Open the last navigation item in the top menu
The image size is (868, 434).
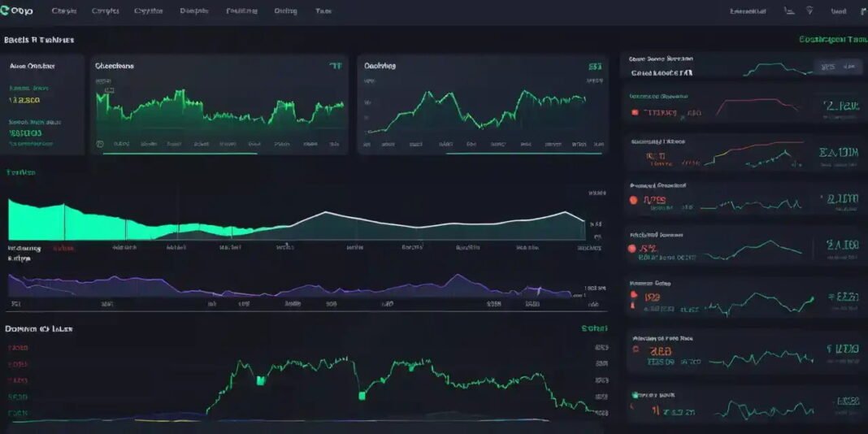[x=323, y=11]
